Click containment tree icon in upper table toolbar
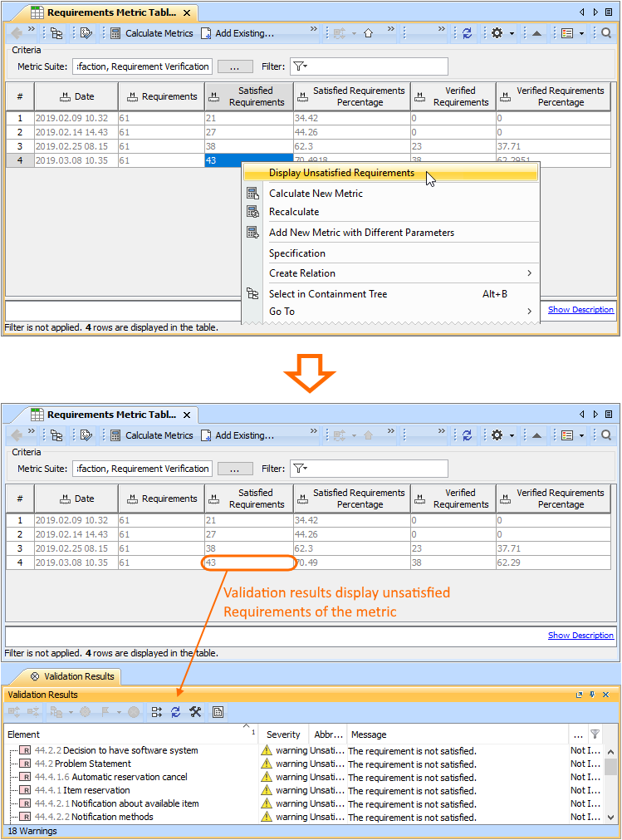622x840 pixels. [56, 33]
